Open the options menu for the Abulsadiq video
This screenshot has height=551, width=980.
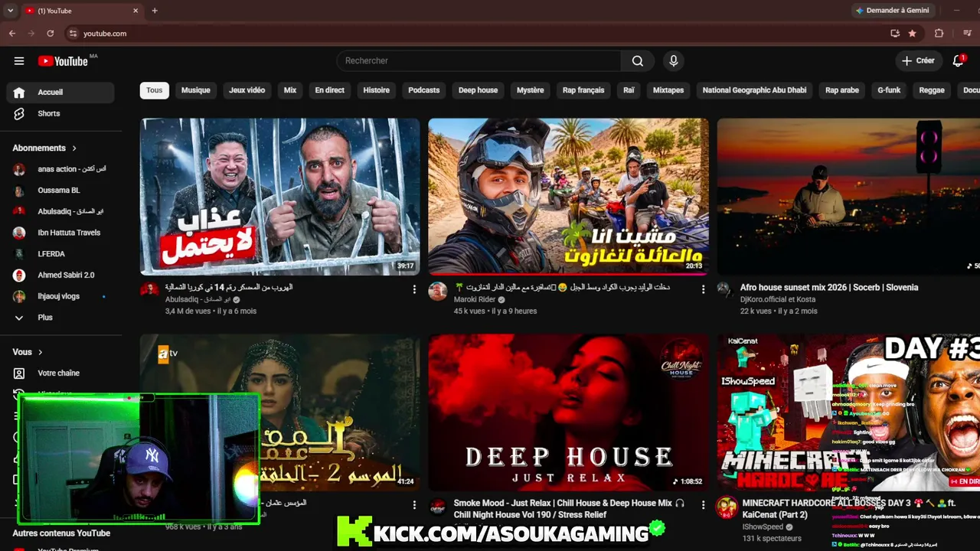click(x=414, y=289)
